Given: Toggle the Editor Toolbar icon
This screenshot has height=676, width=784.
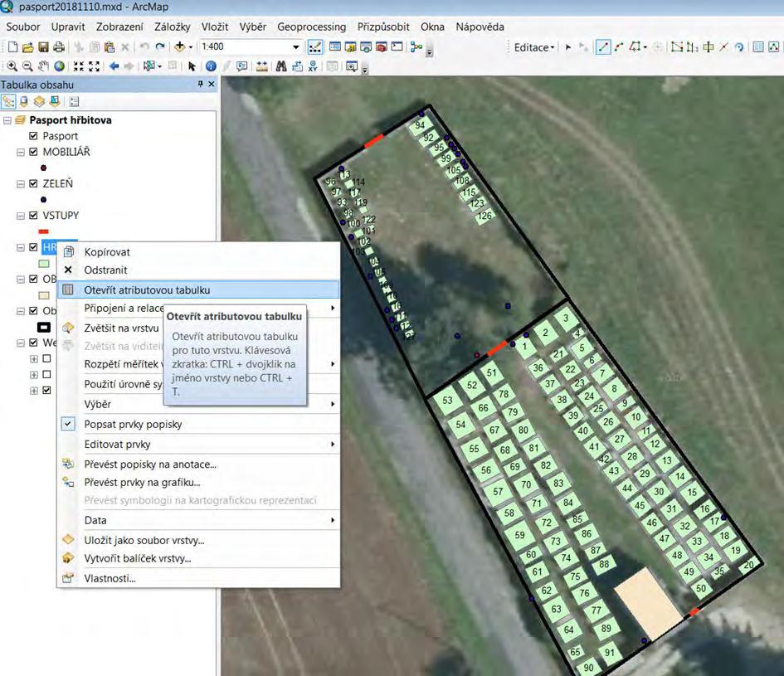Looking at the screenshot, I should point(315,47).
